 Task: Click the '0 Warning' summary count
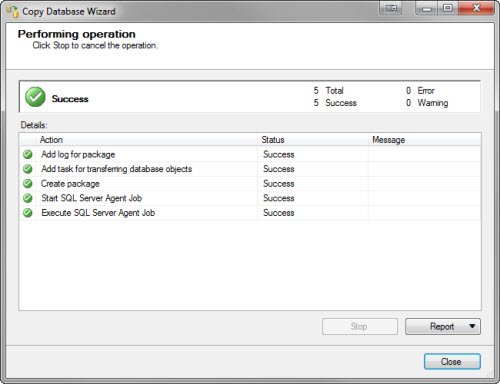pyautogui.click(x=427, y=103)
